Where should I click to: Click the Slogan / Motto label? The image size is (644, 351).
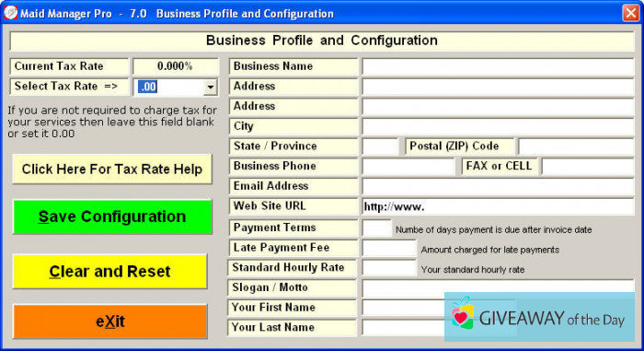292,287
